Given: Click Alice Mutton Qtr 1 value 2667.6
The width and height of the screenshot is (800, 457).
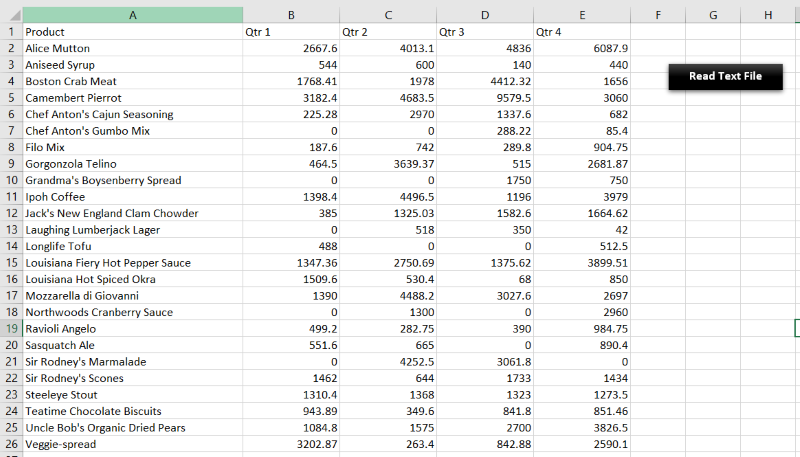Looking at the screenshot, I should point(291,48).
